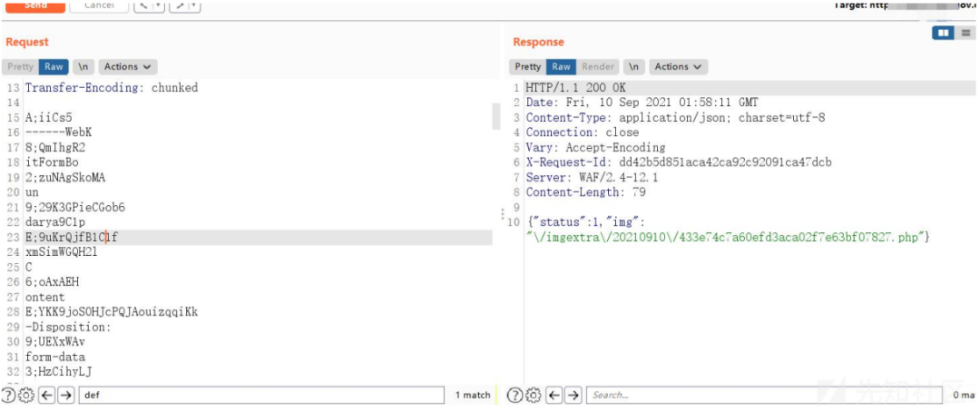
Task: Jump to previous match in Response
Action: (555, 395)
